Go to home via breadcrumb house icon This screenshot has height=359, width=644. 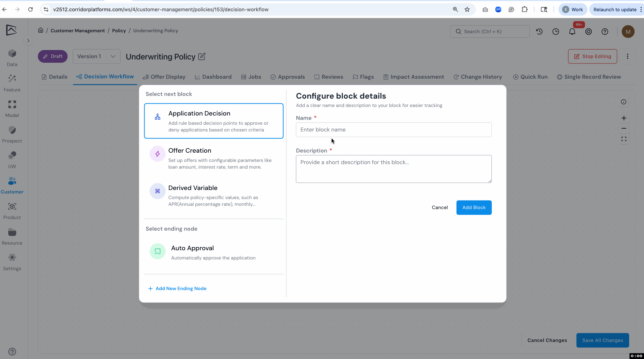(41, 30)
